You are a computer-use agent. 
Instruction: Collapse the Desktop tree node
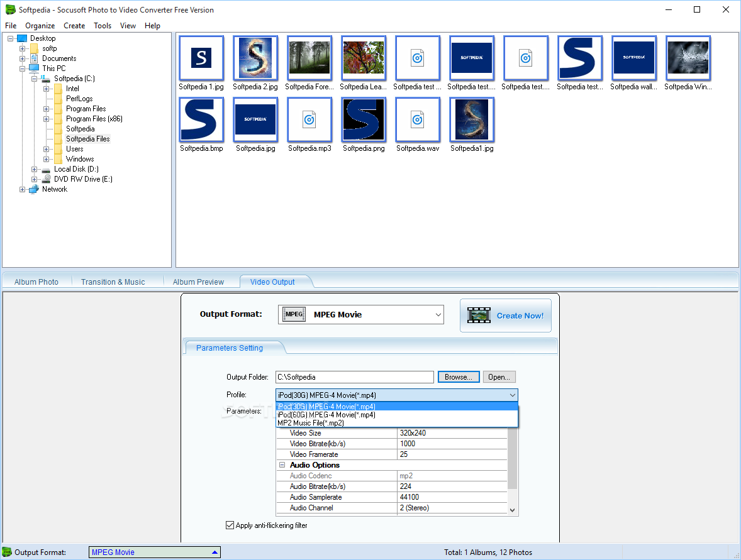11,38
